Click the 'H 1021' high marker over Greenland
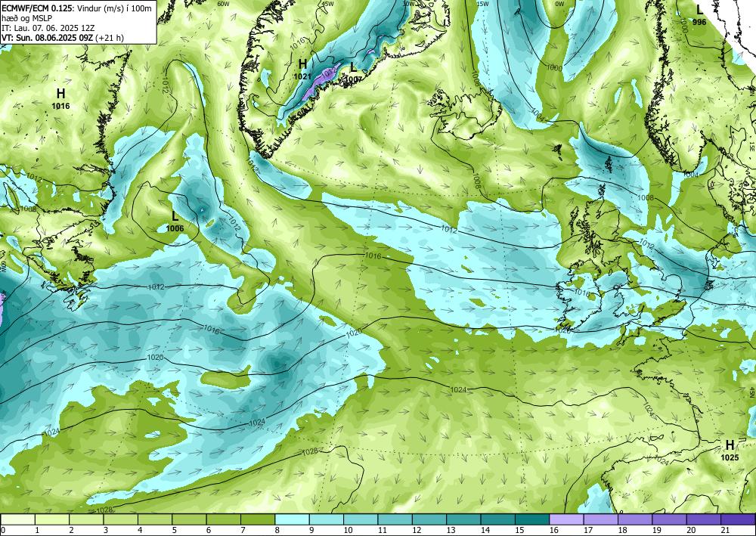 point(302,69)
